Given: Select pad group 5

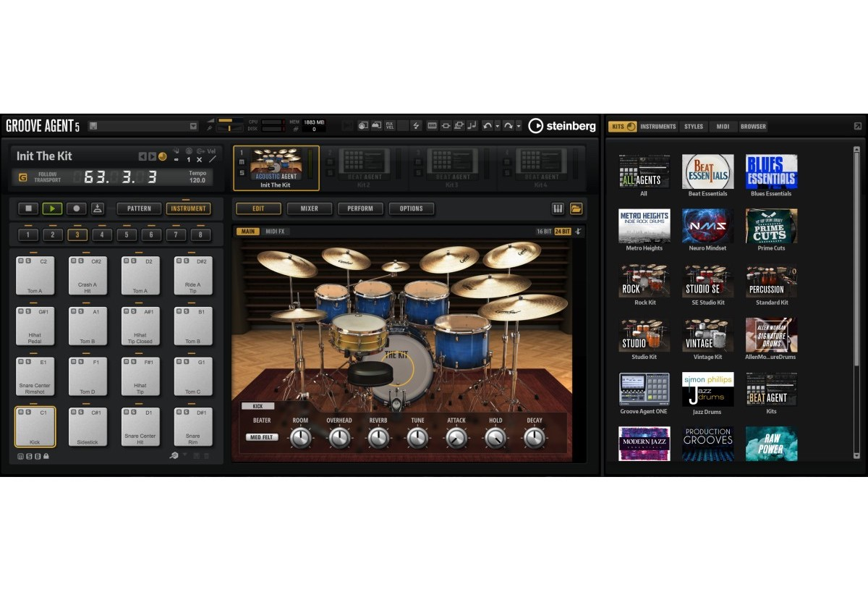Looking at the screenshot, I should 127,235.
